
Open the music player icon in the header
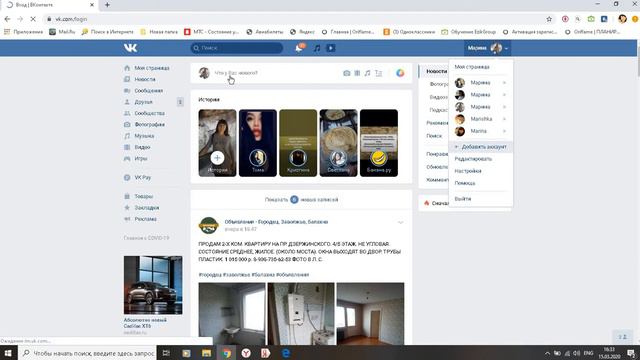(x=317, y=48)
